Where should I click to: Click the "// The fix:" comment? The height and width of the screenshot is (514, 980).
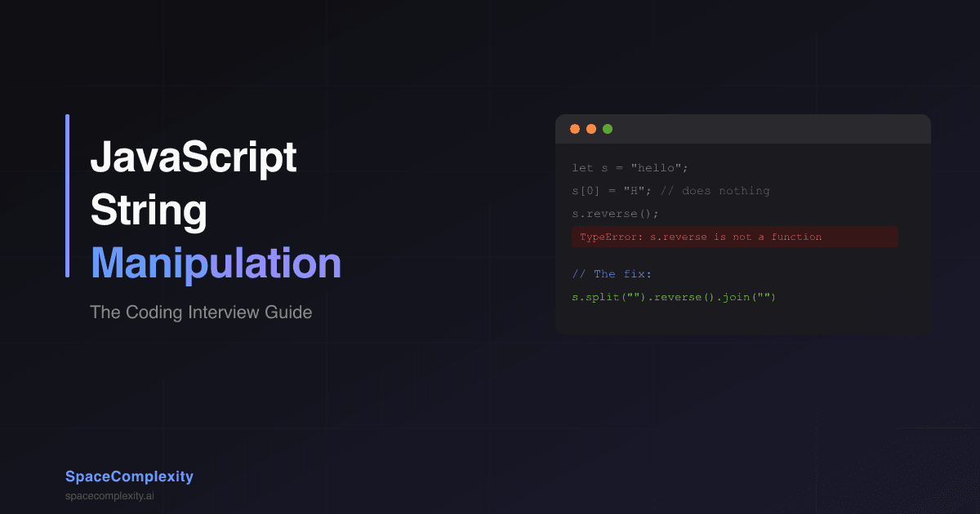[x=612, y=274]
